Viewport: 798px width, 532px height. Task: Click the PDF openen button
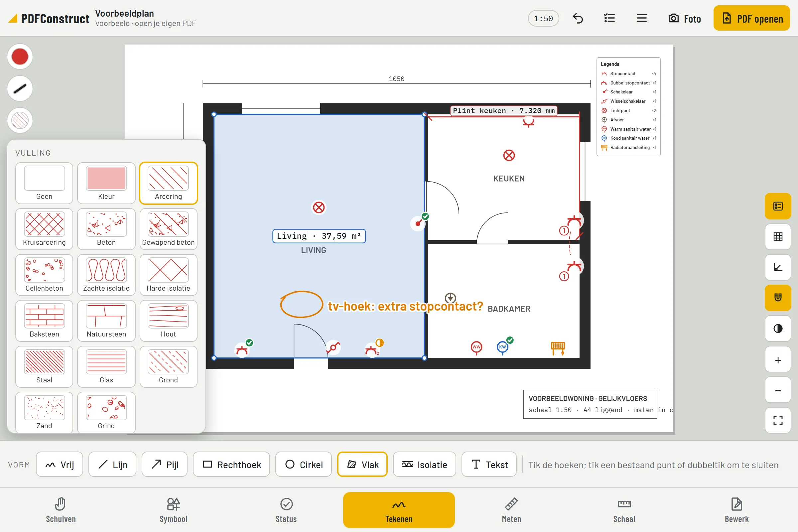[751, 18]
